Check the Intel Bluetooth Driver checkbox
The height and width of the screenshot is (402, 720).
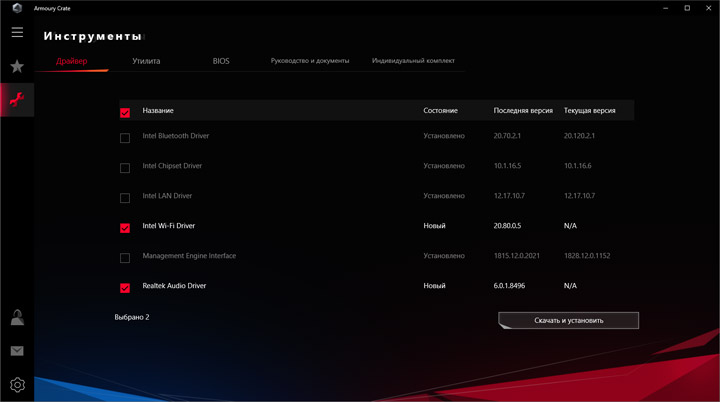[x=125, y=138]
